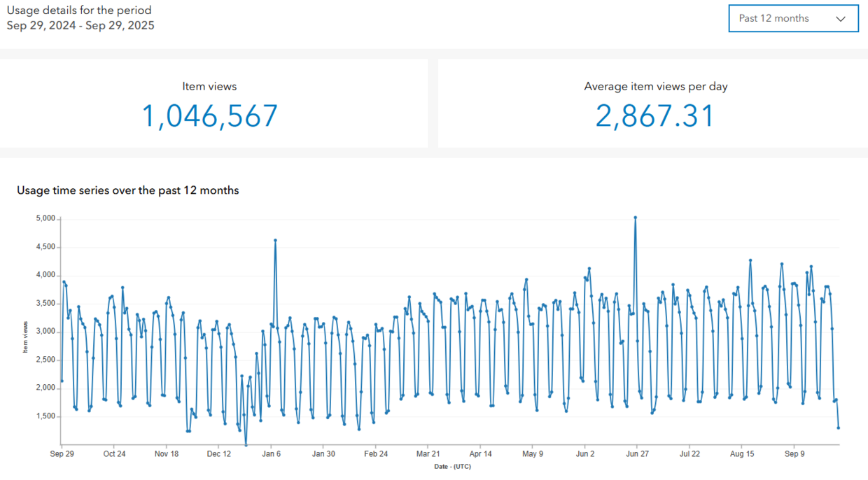Click the Sep 29, 2024 - Sep 29, 2025 text
The width and height of the screenshot is (868, 480).
click(x=81, y=25)
